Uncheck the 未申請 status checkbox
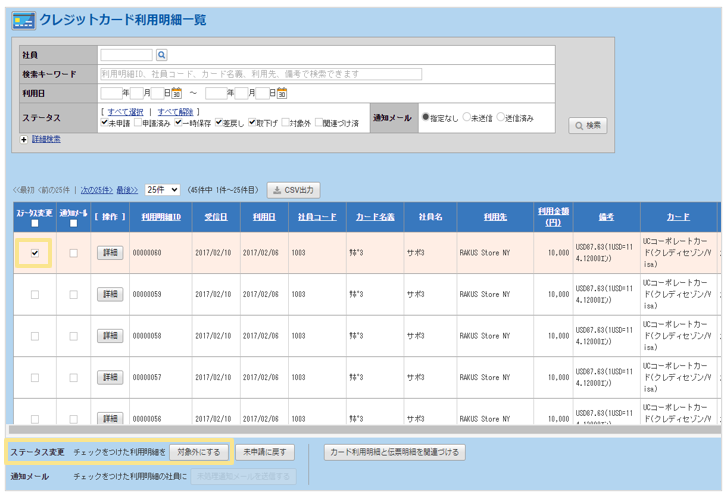This screenshot has height=495, width=728. pyautogui.click(x=105, y=124)
